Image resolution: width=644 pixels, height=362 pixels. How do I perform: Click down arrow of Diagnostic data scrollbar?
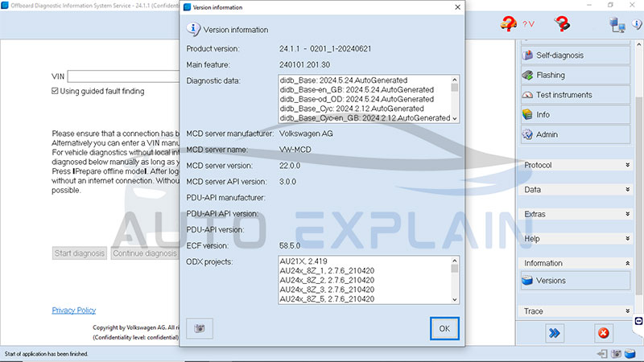[x=455, y=118]
